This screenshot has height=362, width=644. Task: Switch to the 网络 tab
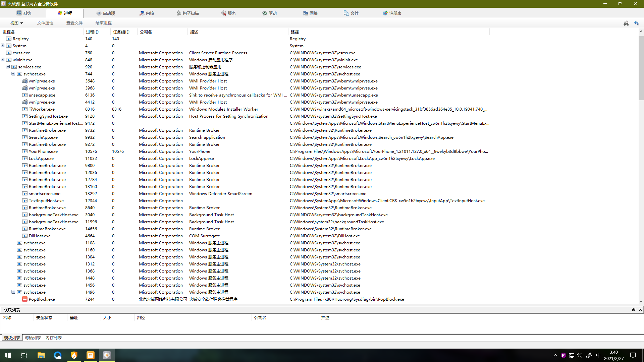pos(310,13)
